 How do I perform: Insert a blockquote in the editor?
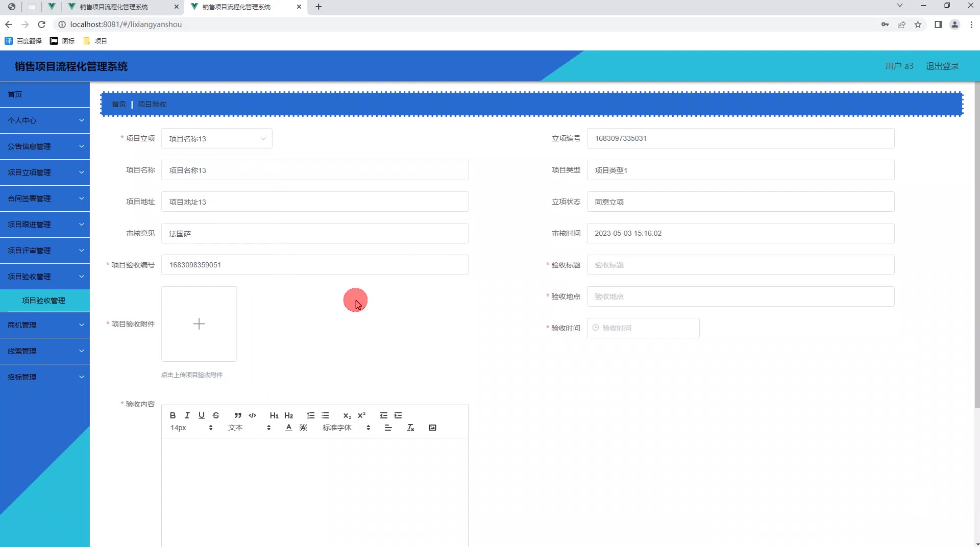tap(238, 415)
